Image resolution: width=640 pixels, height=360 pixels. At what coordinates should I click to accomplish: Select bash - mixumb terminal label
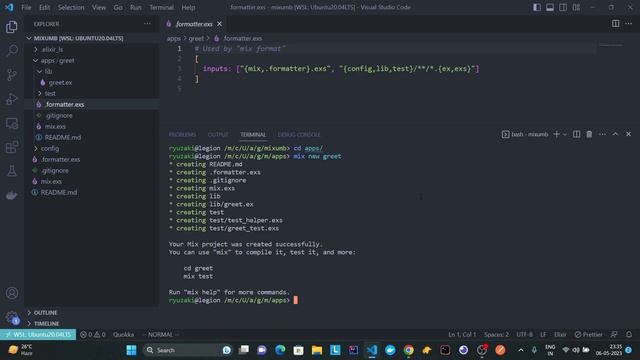(525, 134)
